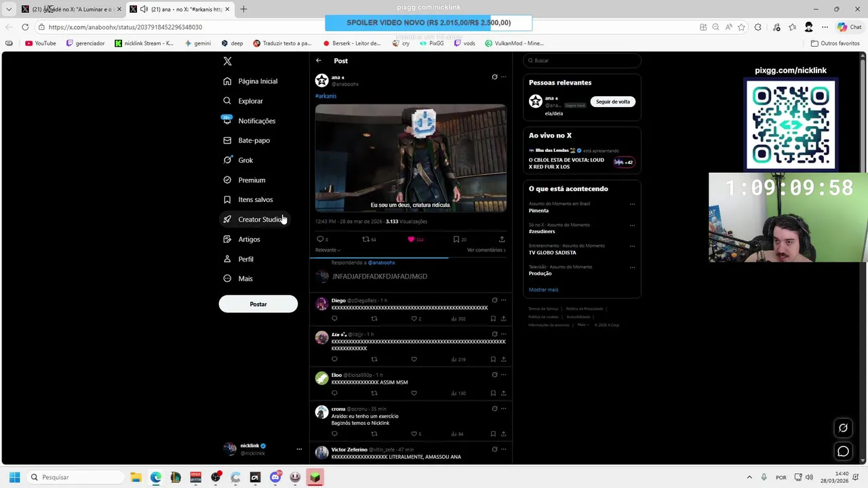Open the Relevante sort dropdown
The width and height of the screenshot is (868, 488).
pos(328,250)
